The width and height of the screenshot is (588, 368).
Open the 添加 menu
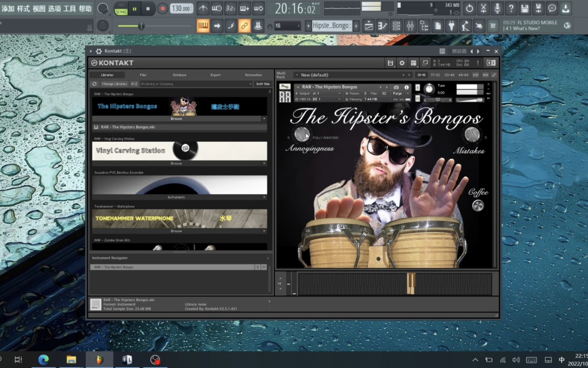coord(8,9)
